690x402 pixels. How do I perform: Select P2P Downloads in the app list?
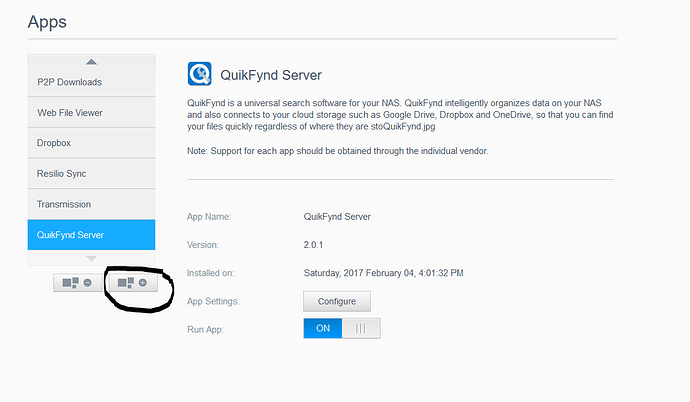[x=91, y=82]
